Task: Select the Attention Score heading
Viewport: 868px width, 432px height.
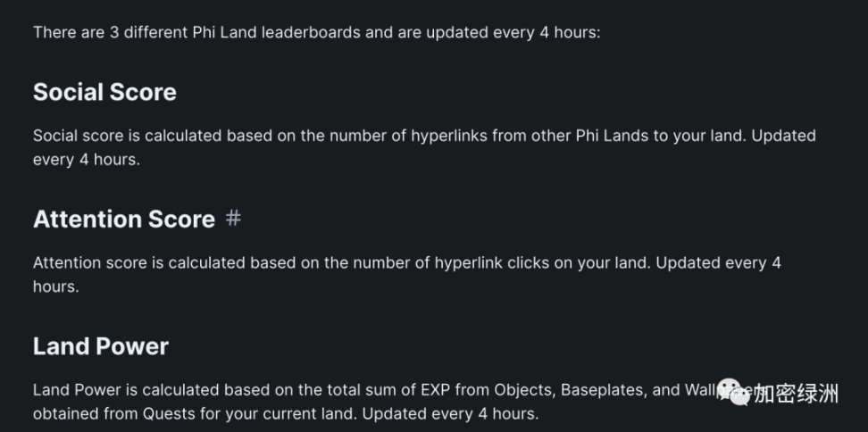Action: point(124,219)
